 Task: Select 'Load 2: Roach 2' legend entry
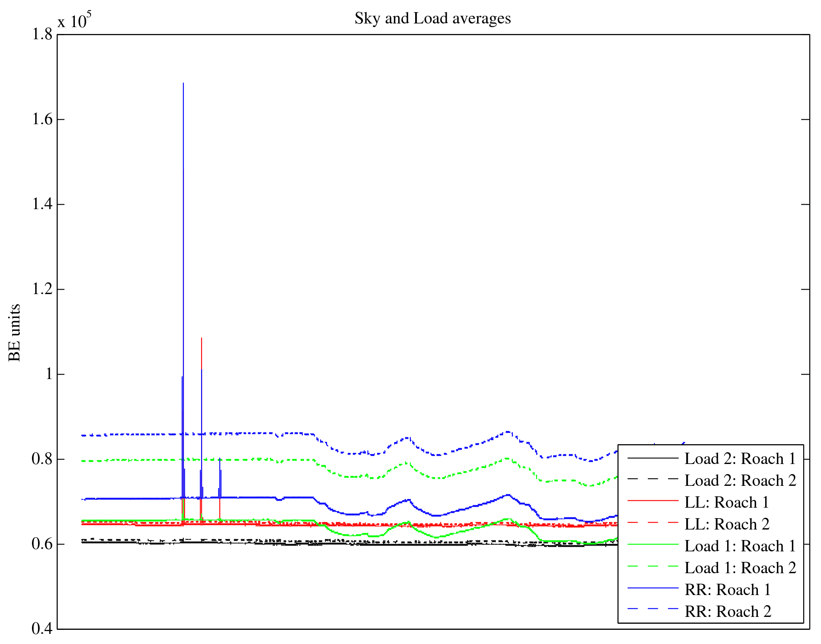pos(740,481)
